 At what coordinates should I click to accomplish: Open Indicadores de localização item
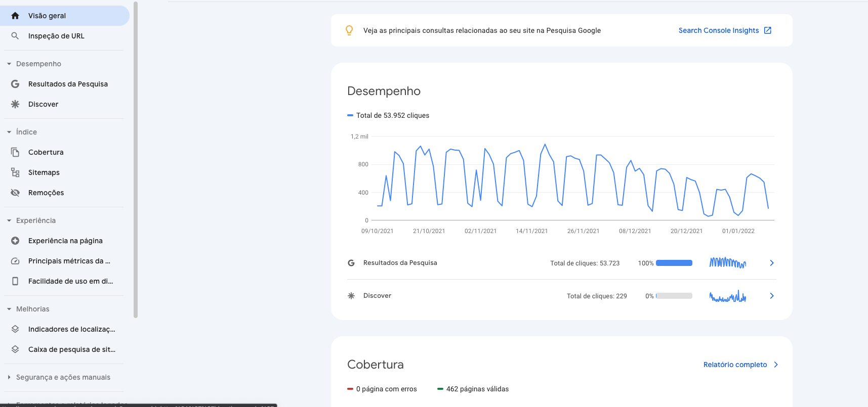tap(65, 329)
